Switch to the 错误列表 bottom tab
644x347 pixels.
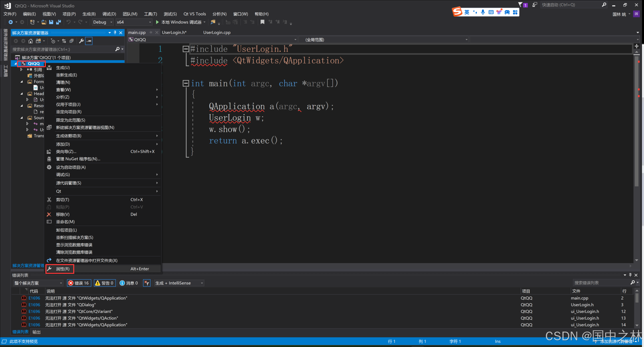tap(20, 332)
